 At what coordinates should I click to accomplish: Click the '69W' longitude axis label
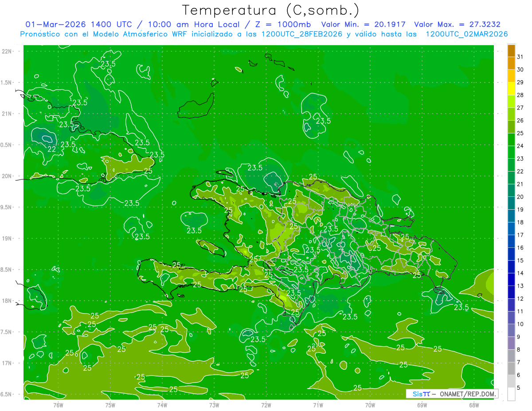point(422,405)
